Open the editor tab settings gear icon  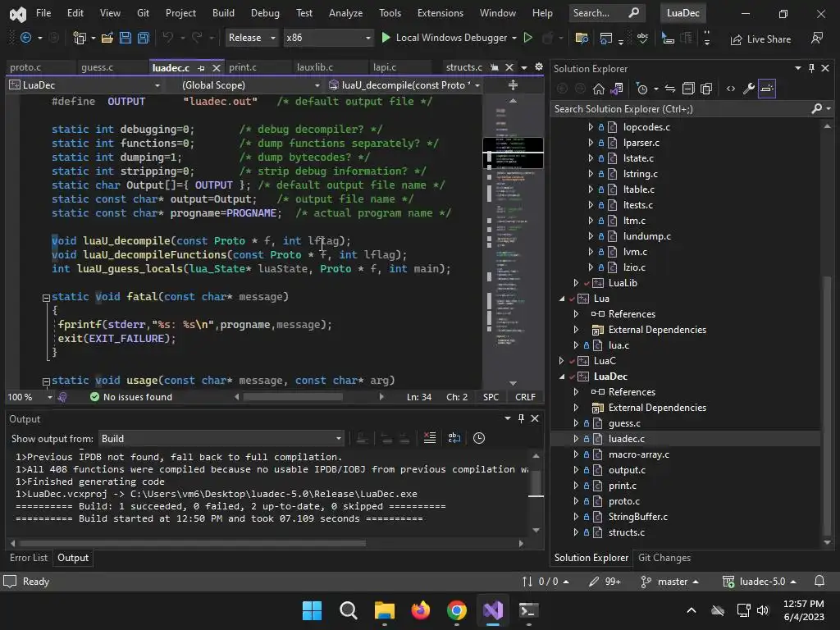539,67
